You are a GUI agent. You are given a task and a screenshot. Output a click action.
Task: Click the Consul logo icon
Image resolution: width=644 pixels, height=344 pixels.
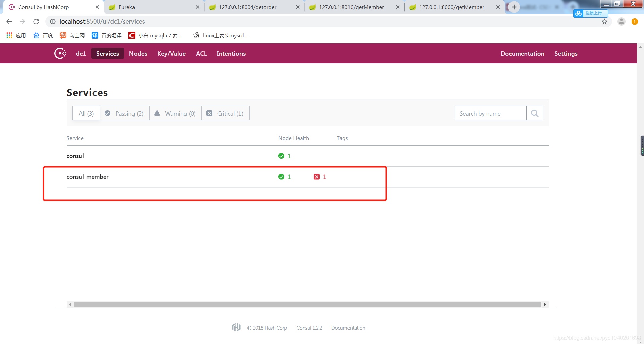pos(60,53)
